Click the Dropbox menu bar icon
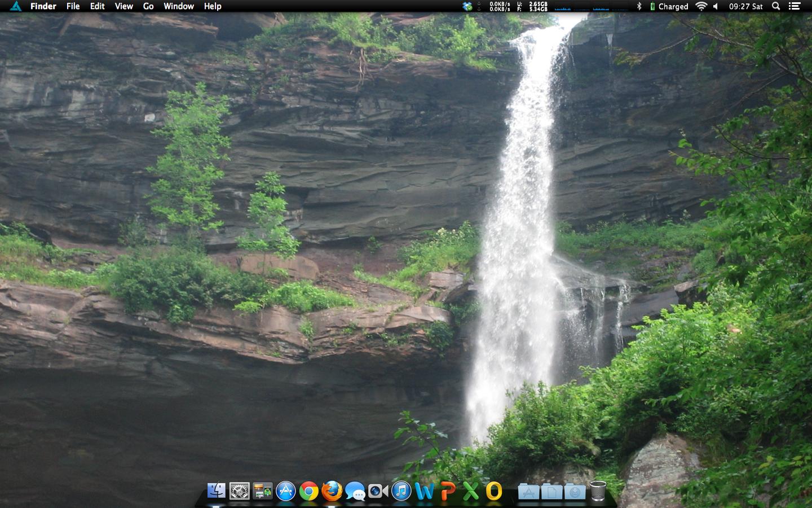812x508 pixels. coord(467,6)
